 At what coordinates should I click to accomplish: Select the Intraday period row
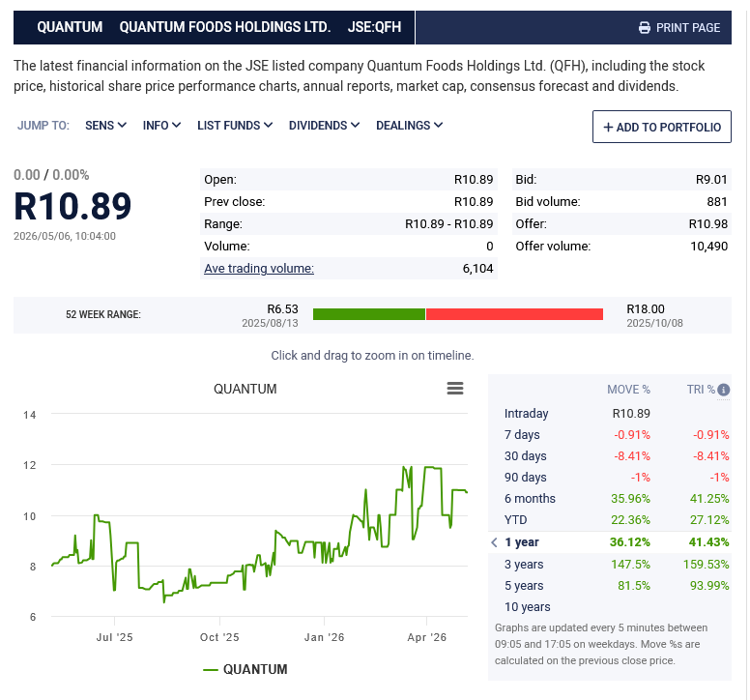click(x=609, y=414)
